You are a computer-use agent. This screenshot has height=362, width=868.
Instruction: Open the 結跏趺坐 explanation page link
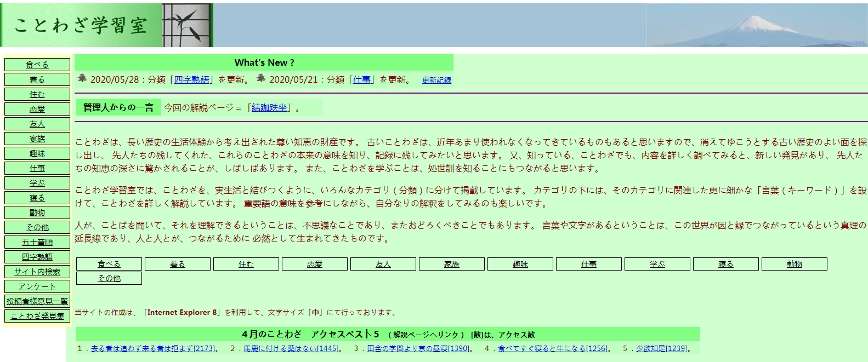pos(269,107)
